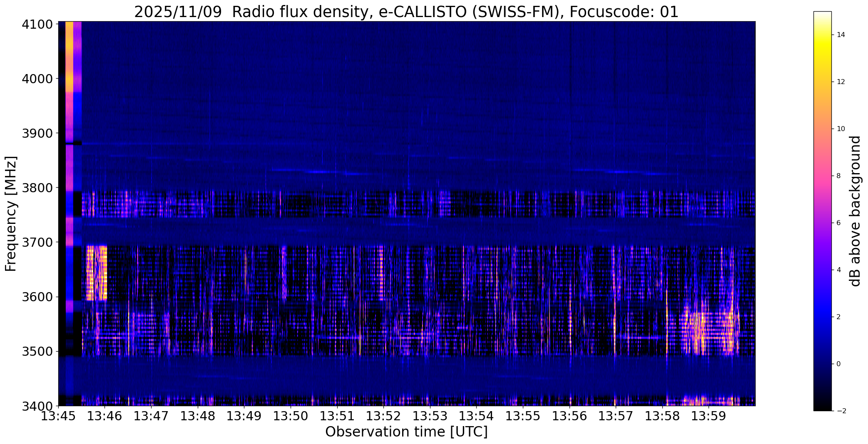The width and height of the screenshot is (868, 444).
Task: Click the 3400 frequency tick label
Action: tap(37, 406)
